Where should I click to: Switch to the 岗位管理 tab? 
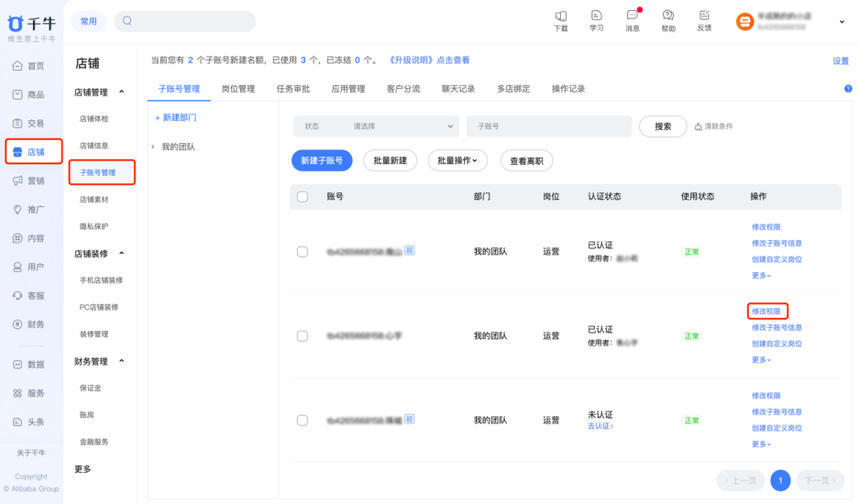(x=237, y=89)
